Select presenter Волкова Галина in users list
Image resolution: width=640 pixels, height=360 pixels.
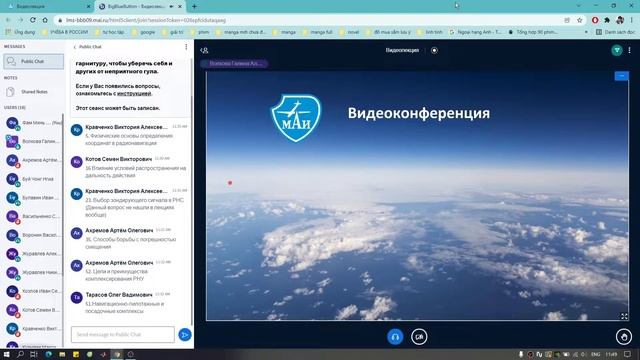pos(33,142)
